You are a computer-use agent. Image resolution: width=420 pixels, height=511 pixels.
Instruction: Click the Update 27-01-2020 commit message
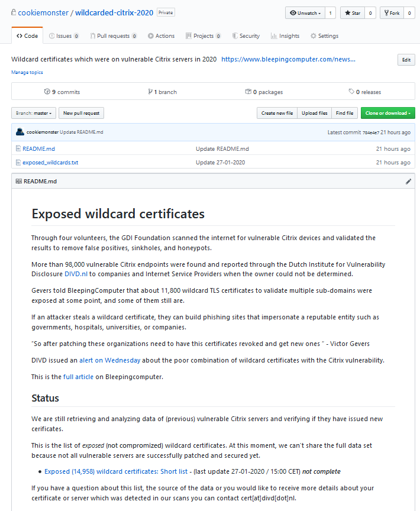(x=220, y=162)
